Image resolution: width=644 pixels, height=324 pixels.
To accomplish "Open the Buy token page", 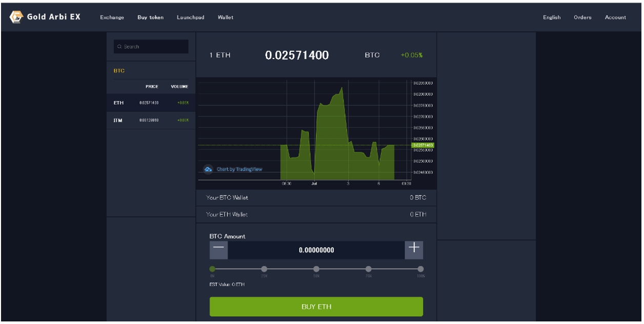I will [150, 17].
